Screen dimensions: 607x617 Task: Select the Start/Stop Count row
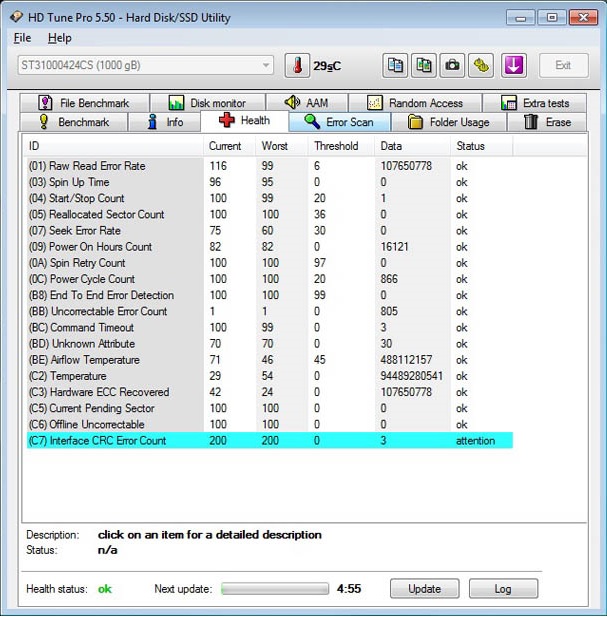point(270,198)
